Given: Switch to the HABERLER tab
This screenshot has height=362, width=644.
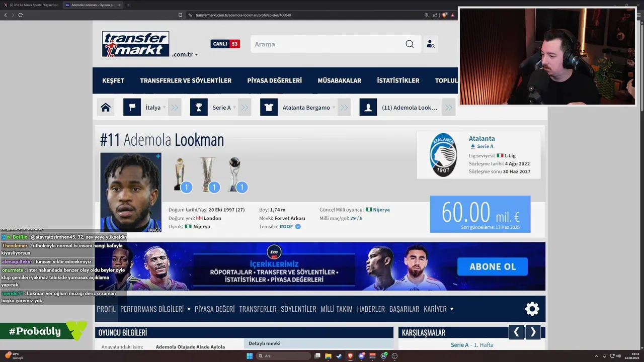Looking at the screenshot, I should 371,309.
